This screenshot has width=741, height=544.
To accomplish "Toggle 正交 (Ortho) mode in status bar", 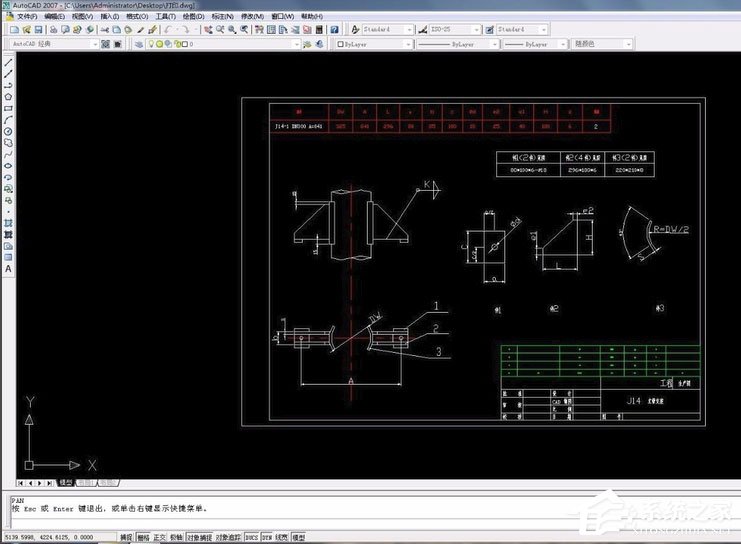I will click(158, 537).
